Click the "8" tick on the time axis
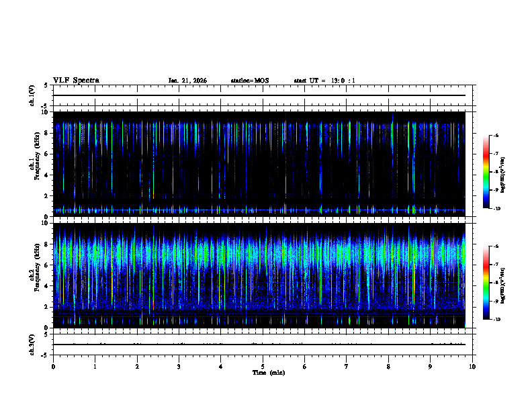This screenshot has height=411, width=532. point(388,367)
